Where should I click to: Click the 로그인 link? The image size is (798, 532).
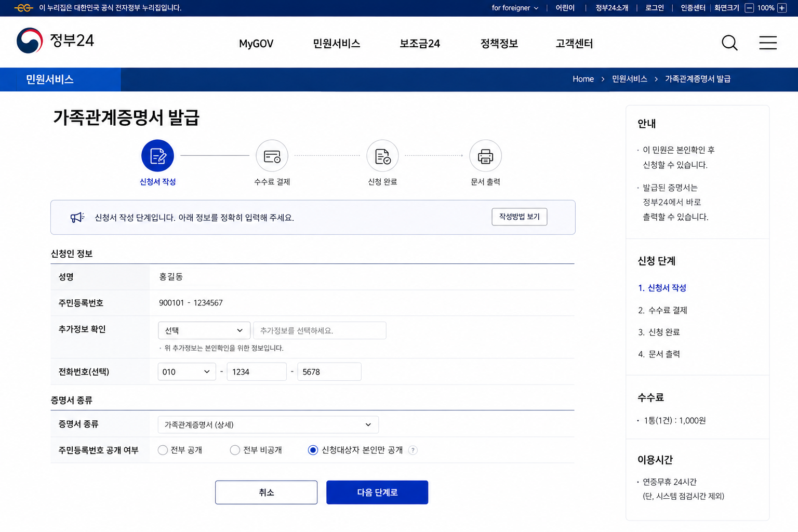655,8
